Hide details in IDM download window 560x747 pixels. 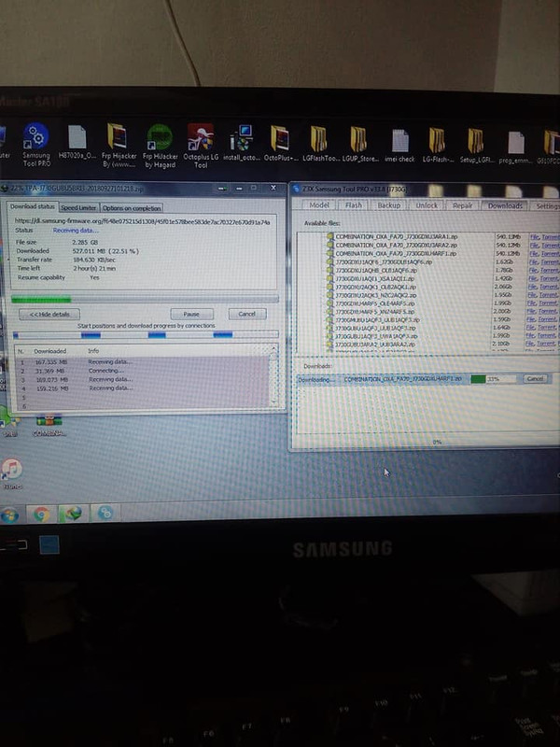49,315
